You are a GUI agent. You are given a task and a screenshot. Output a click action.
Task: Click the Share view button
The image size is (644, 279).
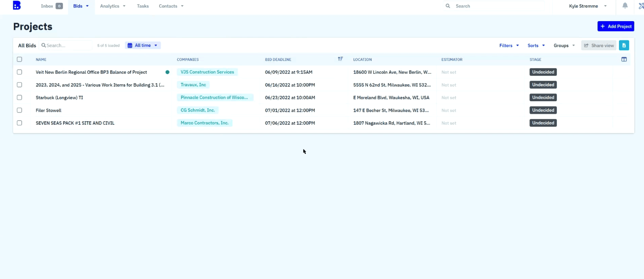[599, 45]
